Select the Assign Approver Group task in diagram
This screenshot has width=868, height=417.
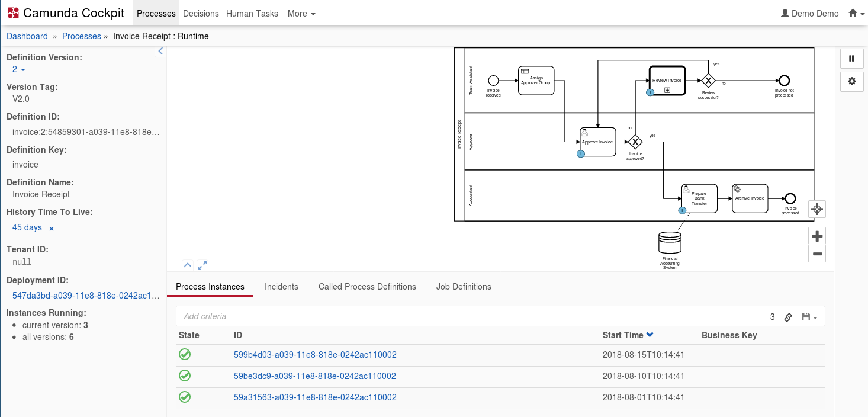(x=536, y=80)
